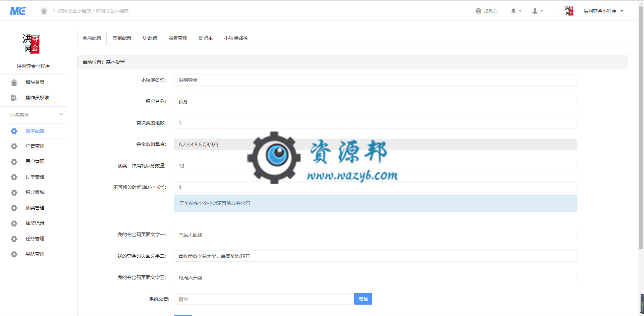
Task: Click the gear icon beside 用户管理
Action: [14, 162]
